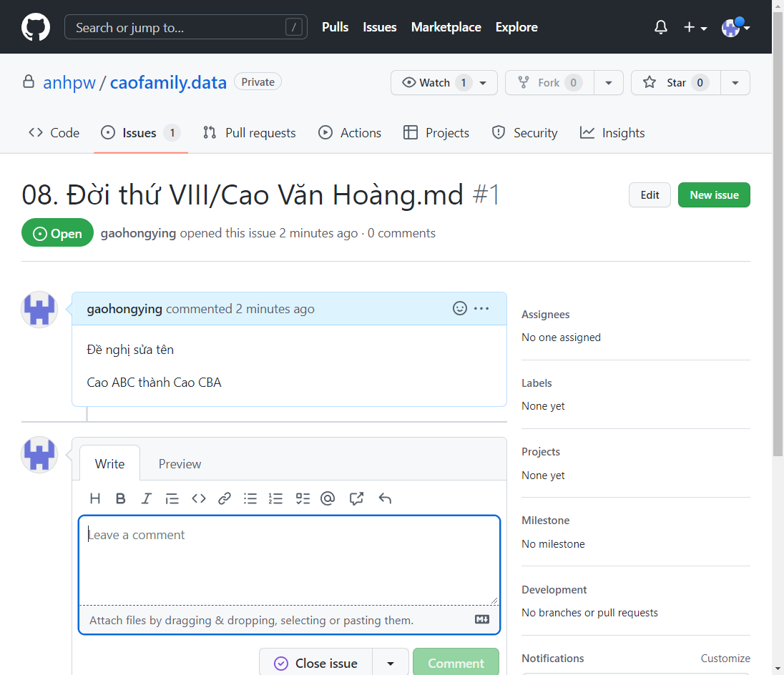Screen dimensions: 784x675
Task: Expand the Watch dropdown arrow
Action: (484, 83)
